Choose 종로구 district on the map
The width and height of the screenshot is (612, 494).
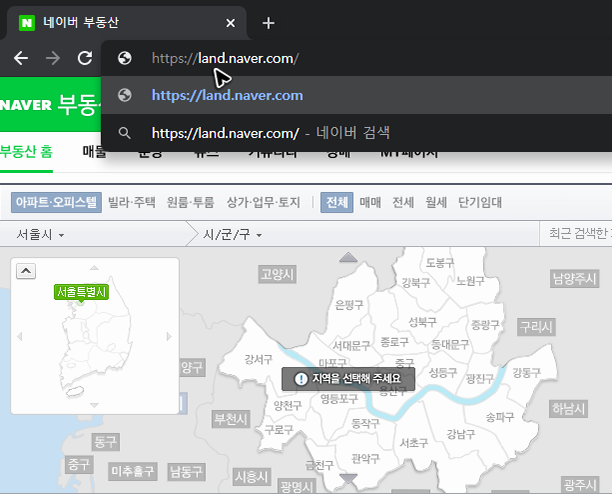[394, 342]
